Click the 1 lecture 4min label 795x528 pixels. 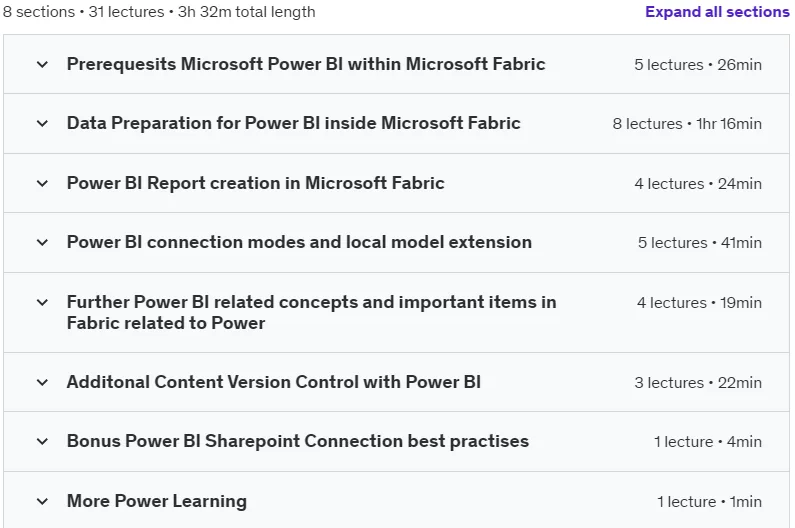point(708,442)
